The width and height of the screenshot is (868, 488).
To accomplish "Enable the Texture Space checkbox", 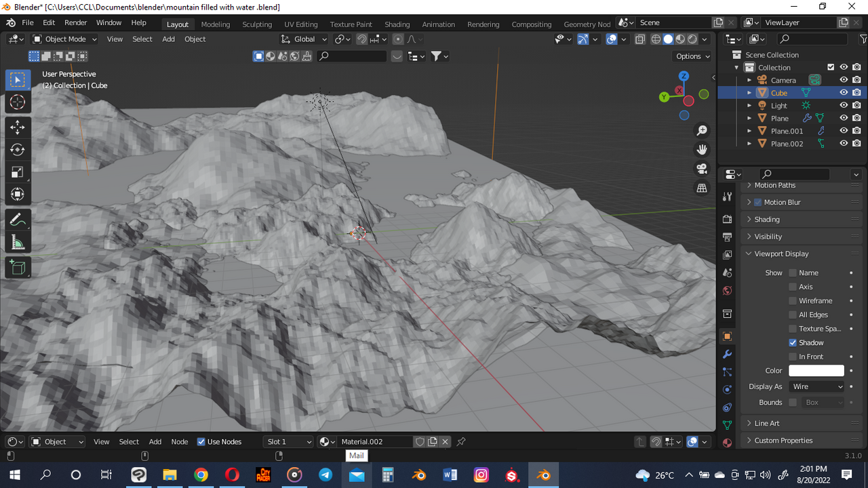I will tap(792, 329).
